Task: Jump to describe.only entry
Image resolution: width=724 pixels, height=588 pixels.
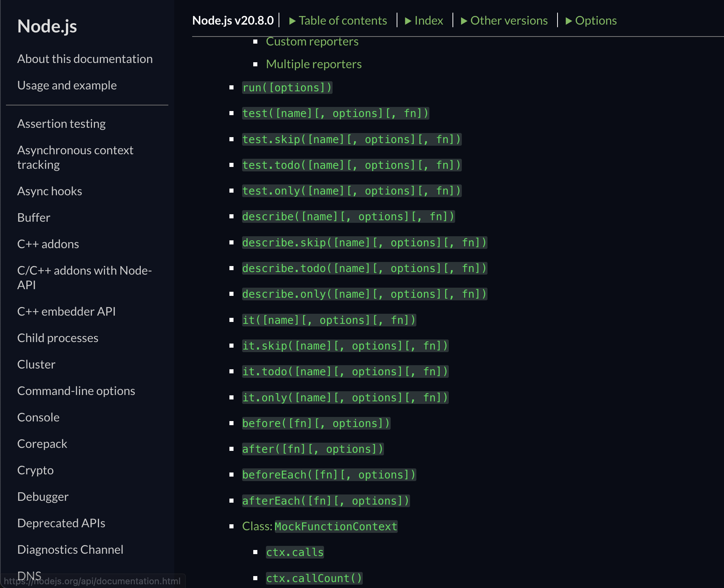Action: pos(365,294)
